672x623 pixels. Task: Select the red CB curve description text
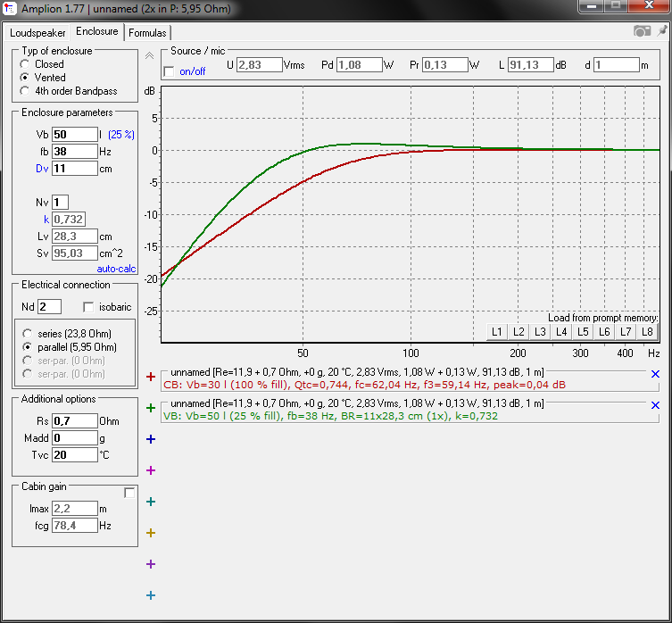click(x=364, y=385)
